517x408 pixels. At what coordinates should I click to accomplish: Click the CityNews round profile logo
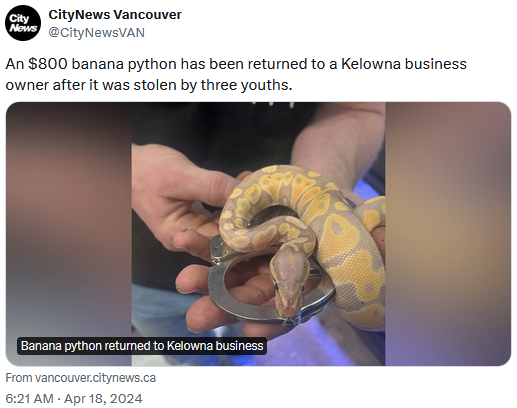click(x=23, y=23)
